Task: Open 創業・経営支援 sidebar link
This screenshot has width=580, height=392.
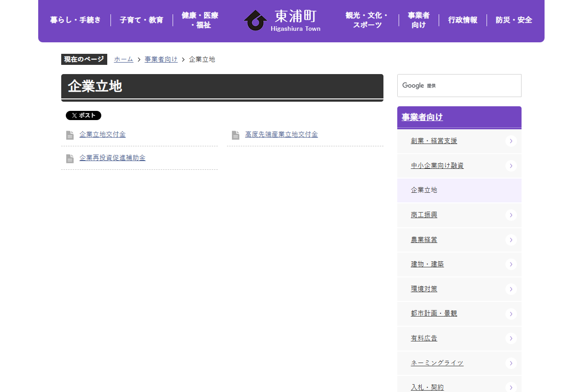Action: click(x=434, y=141)
